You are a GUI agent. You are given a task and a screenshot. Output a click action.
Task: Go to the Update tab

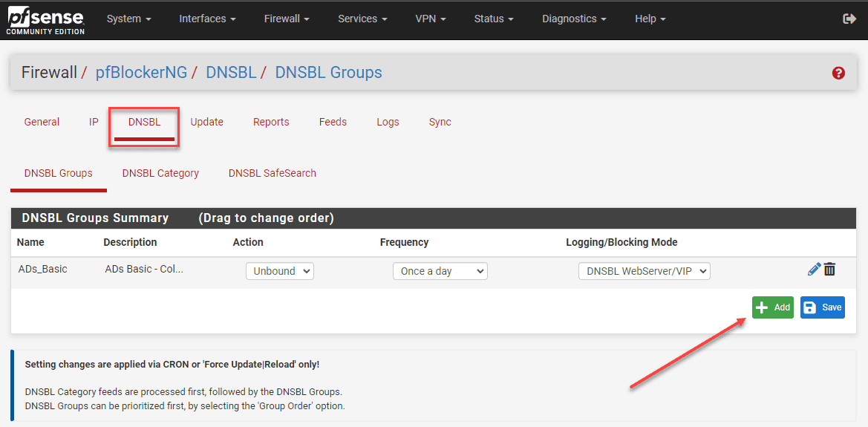[206, 122]
